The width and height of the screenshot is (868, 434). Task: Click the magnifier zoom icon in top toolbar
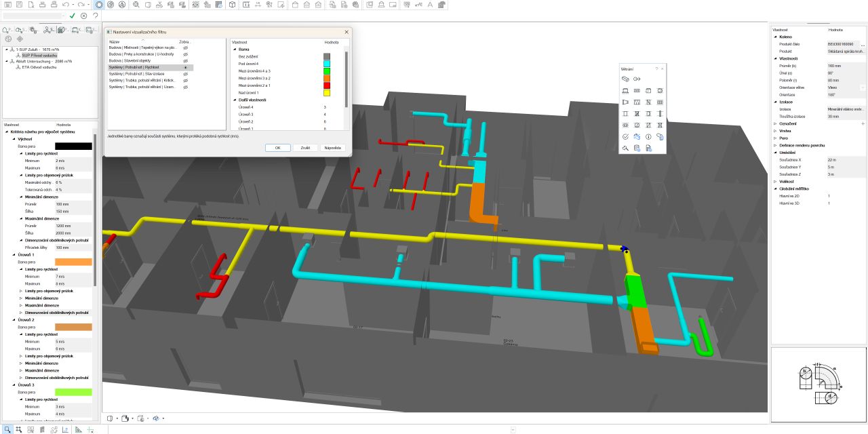point(136,5)
